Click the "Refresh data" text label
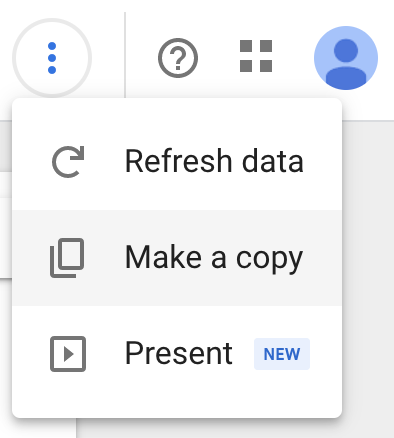The height and width of the screenshot is (438, 394). (x=214, y=161)
